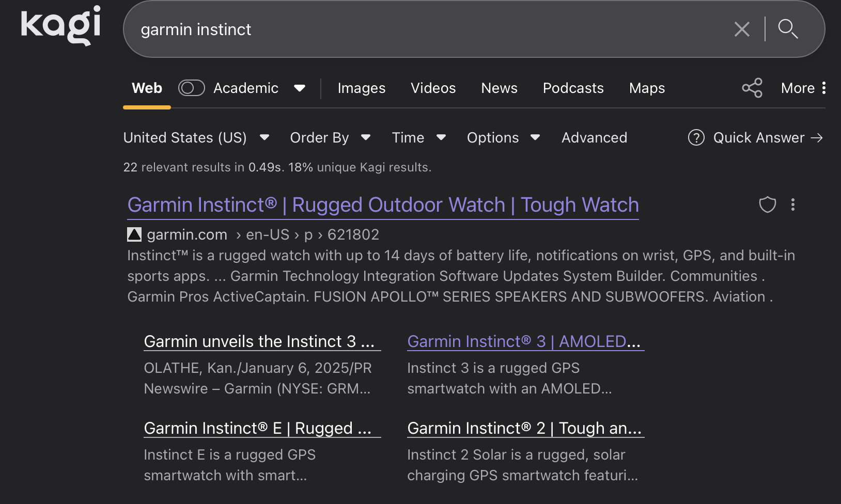
Task: Expand the Options dropdown
Action: tap(503, 138)
